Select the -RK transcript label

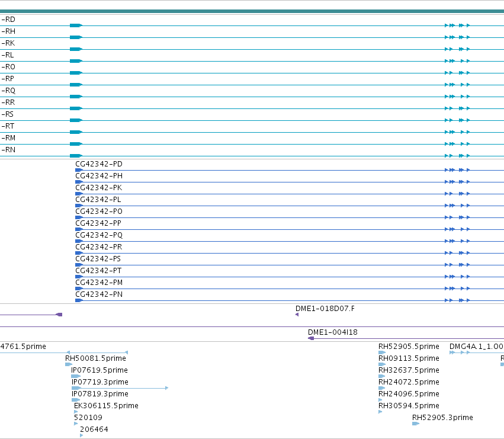point(8,43)
